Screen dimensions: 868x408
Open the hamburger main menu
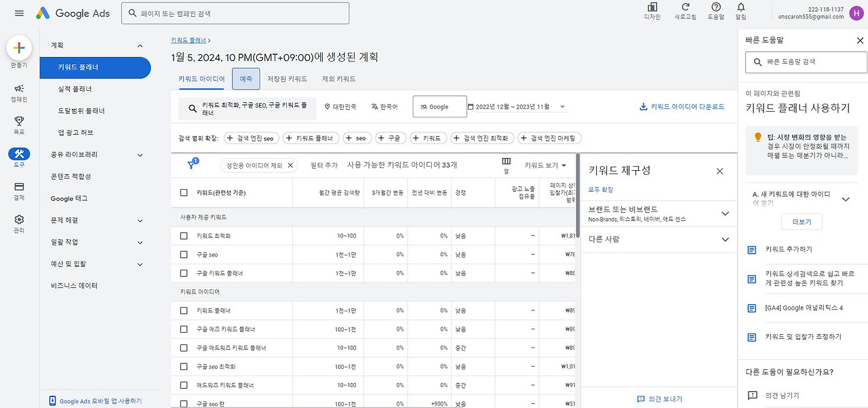pyautogui.click(x=19, y=13)
